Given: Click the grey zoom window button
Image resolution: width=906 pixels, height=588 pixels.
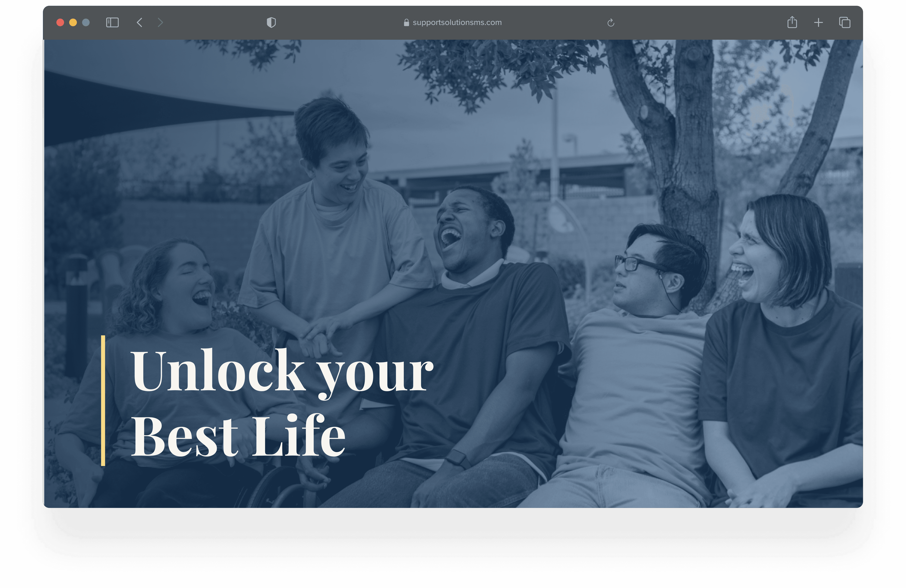Looking at the screenshot, I should pyautogui.click(x=86, y=22).
